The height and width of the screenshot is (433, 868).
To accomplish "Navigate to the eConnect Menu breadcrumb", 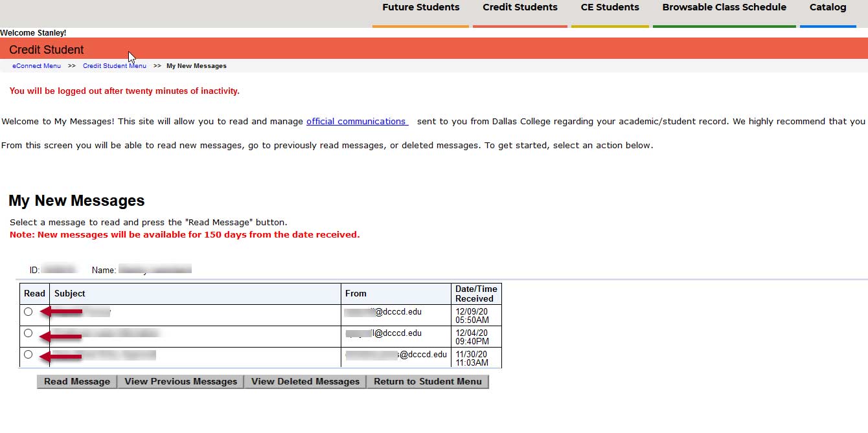I will (x=36, y=65).
